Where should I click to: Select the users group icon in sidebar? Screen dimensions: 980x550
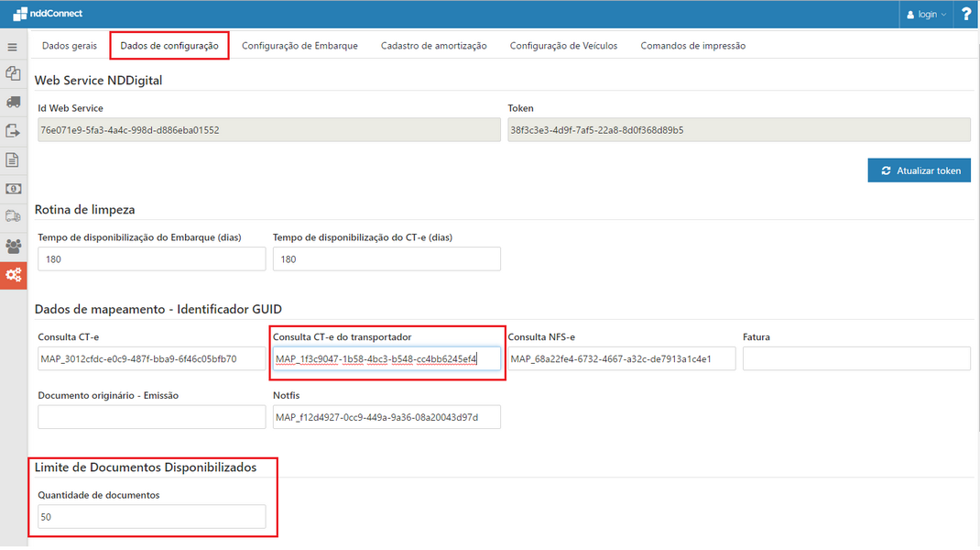[13, 246]
